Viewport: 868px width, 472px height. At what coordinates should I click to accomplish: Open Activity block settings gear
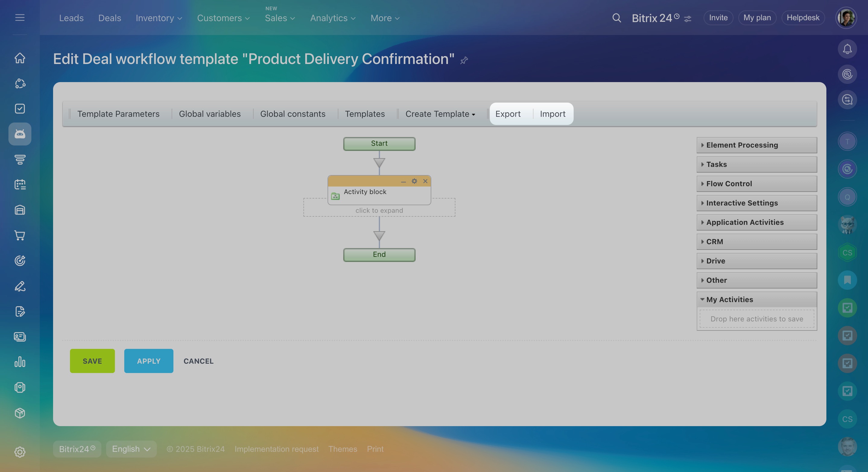click(414, 181)
